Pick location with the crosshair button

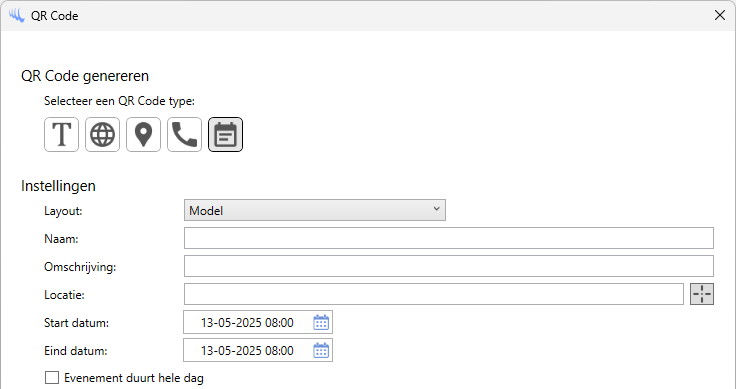click(x=702, y=294)
